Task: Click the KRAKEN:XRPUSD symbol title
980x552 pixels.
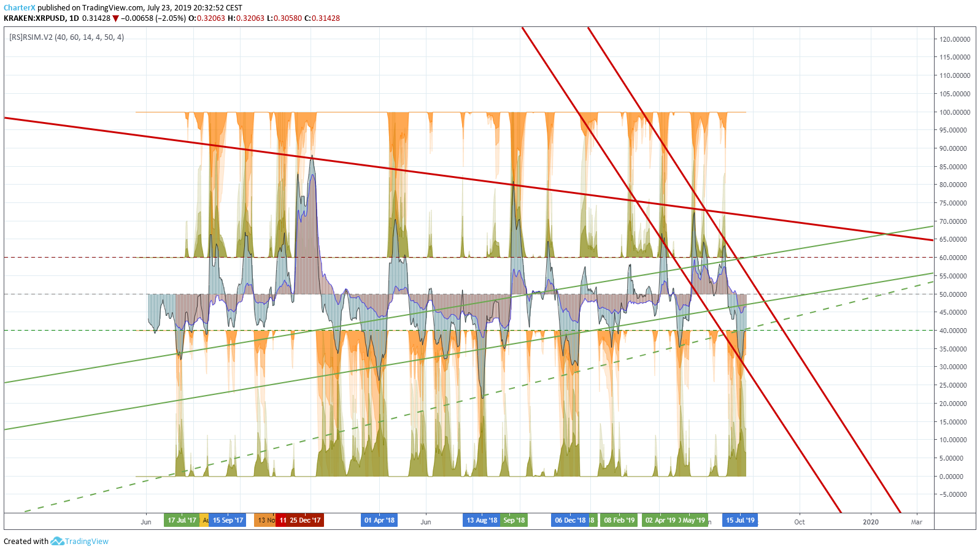Action: [x=34, y=18]
